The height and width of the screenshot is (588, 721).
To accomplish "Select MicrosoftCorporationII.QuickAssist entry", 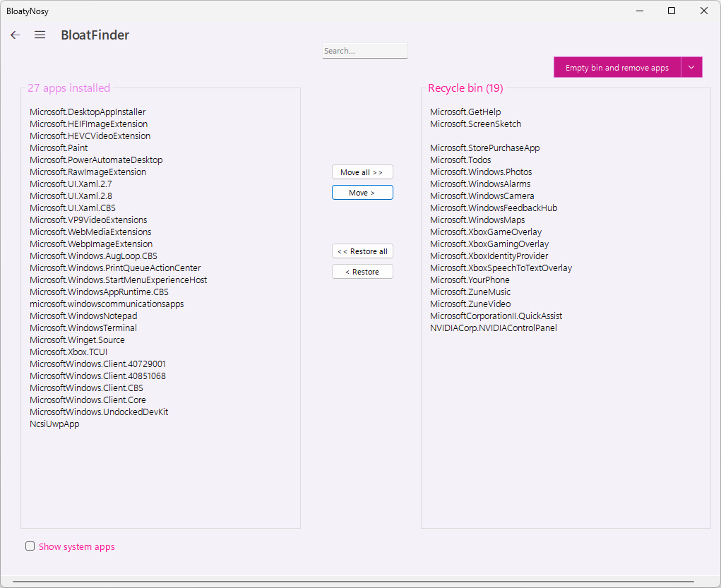I will (496, 316).
